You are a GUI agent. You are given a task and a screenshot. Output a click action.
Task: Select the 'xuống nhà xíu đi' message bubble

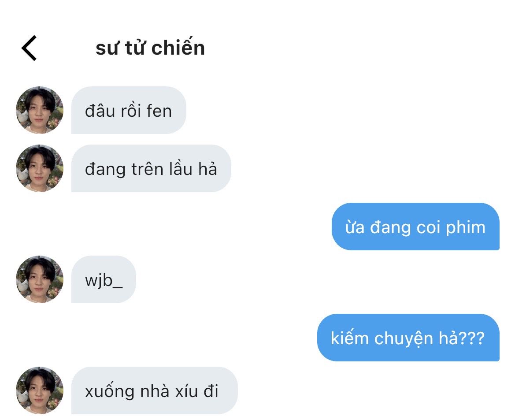pyautogui.click(x=154, y=390)
